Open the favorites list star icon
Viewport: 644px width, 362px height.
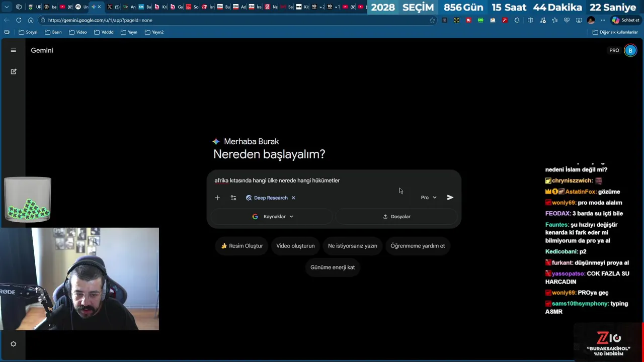point(554,20)
